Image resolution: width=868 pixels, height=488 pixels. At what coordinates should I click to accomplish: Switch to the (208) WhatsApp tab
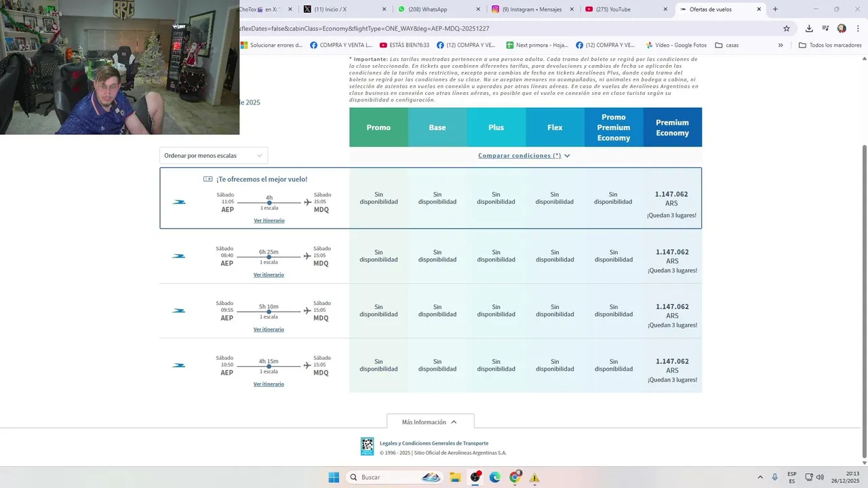click(439, 9)
